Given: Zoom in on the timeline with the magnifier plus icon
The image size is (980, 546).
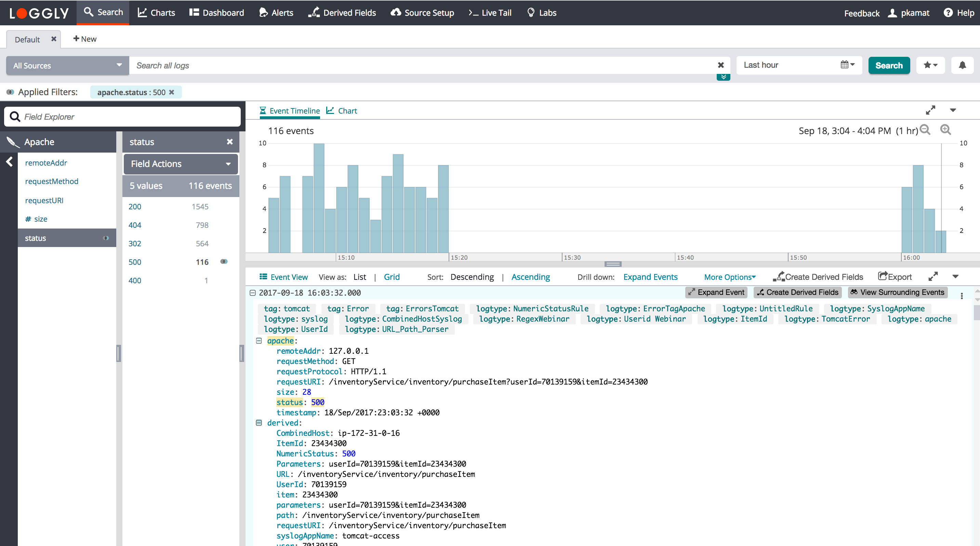Looking at the screenshot, I should point(945,130).
